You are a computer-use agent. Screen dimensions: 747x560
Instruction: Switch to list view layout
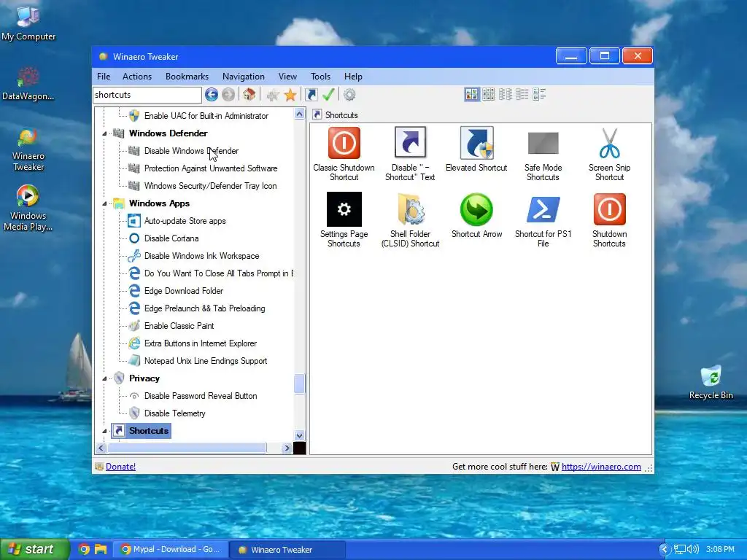tap(522, 94)
